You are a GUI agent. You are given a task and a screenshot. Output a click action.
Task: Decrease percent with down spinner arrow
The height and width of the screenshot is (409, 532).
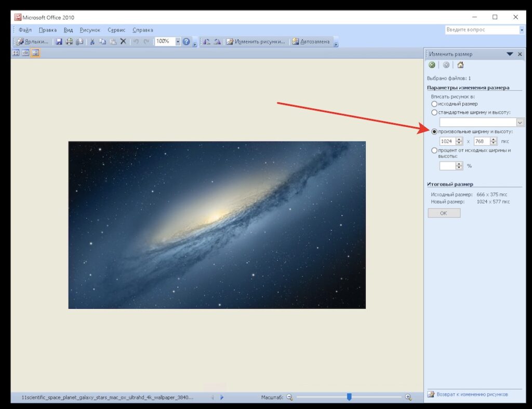tap(459, 168)
